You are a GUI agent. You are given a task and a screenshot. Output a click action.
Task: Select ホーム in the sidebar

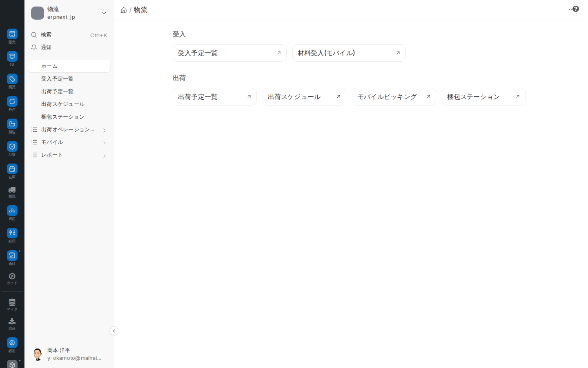pos(69,66)
